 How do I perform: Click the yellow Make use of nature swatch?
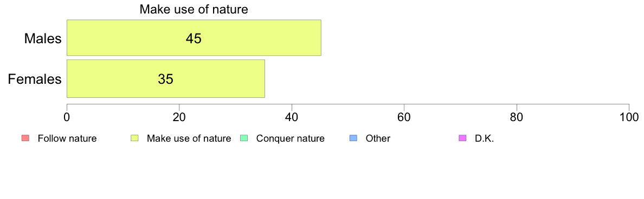[x=134, y=138]
